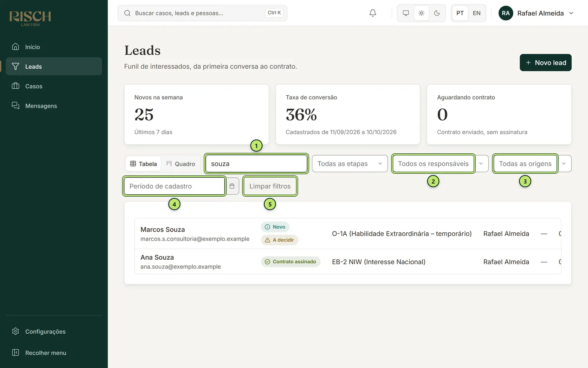Click the A decidir warning badge
588x368 pixels.
coord(280,240)
